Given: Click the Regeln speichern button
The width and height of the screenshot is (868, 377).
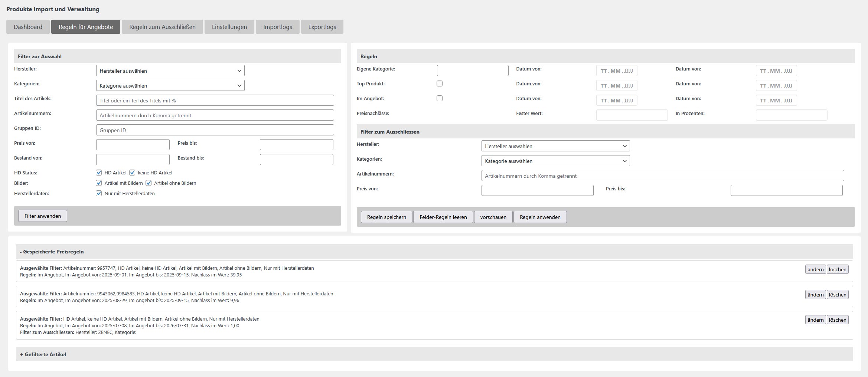Looking at the screenshot, I should [x=386, y=217].
